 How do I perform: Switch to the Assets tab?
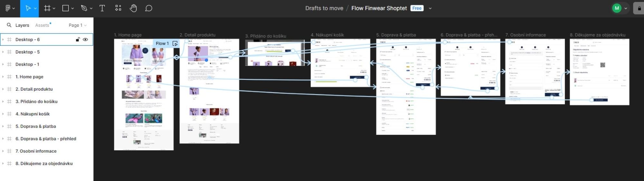[42, 25]
